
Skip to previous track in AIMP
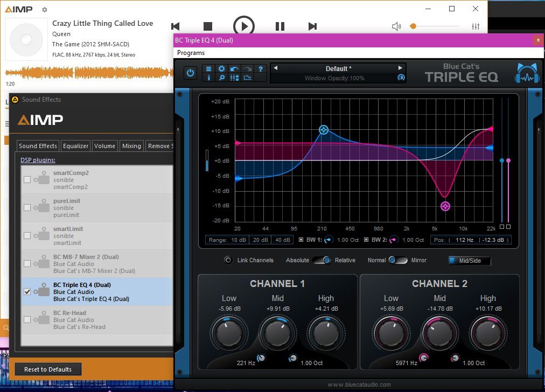(176, 26)
